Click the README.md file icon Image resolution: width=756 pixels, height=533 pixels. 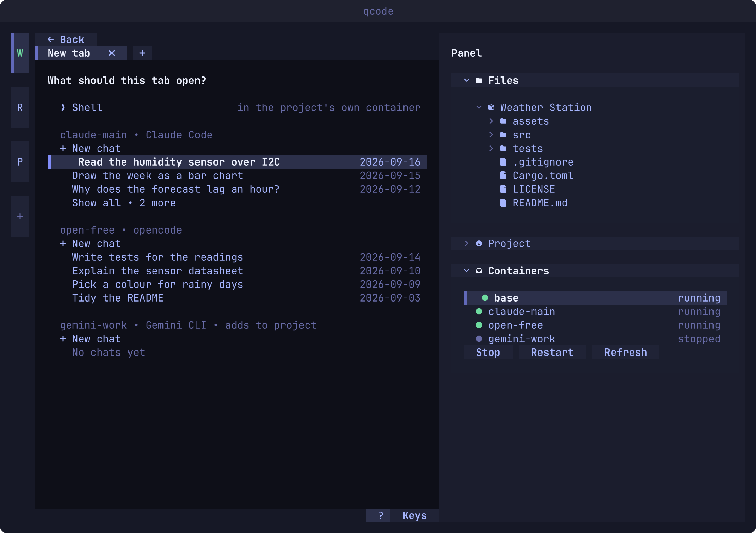503,203
